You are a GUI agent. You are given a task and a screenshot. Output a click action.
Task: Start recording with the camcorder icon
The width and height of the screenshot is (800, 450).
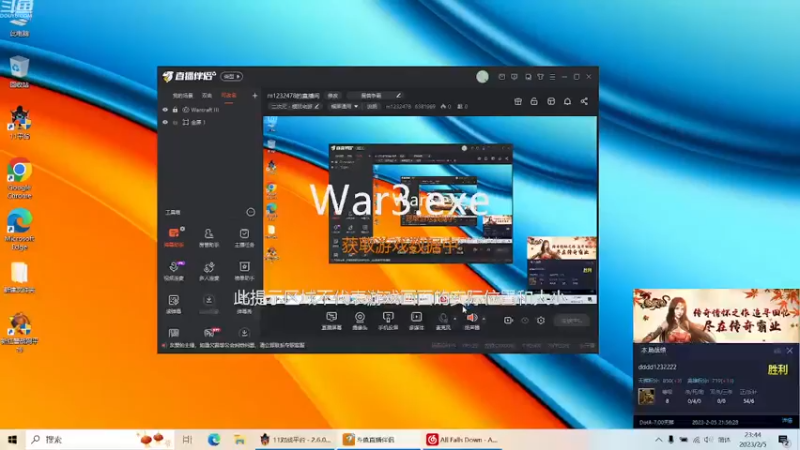(508, 320)
